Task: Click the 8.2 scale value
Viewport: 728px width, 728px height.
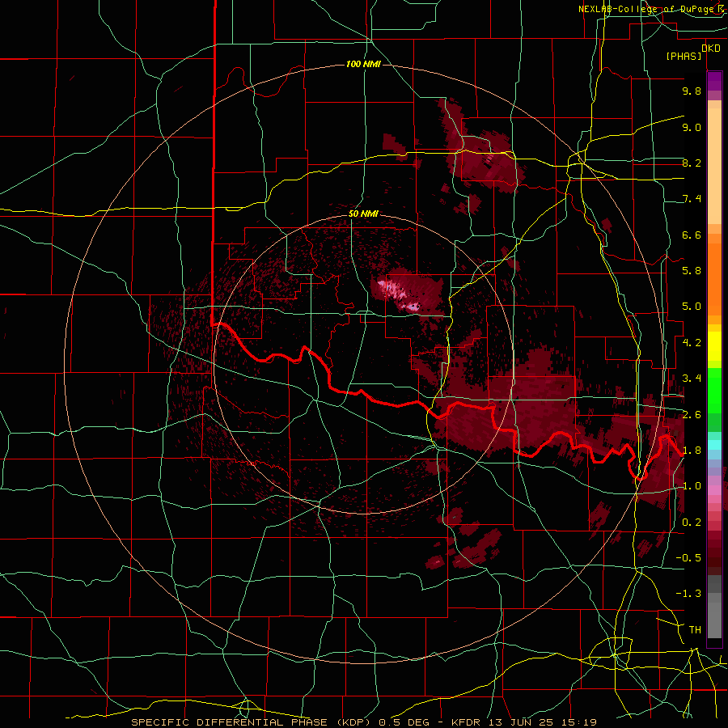Action: (692, 163)
